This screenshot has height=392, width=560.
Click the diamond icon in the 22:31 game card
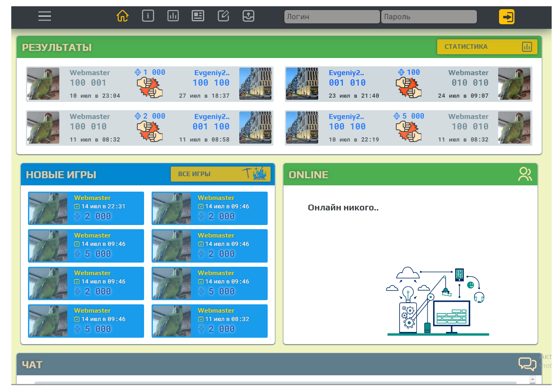tap(77, 216)
